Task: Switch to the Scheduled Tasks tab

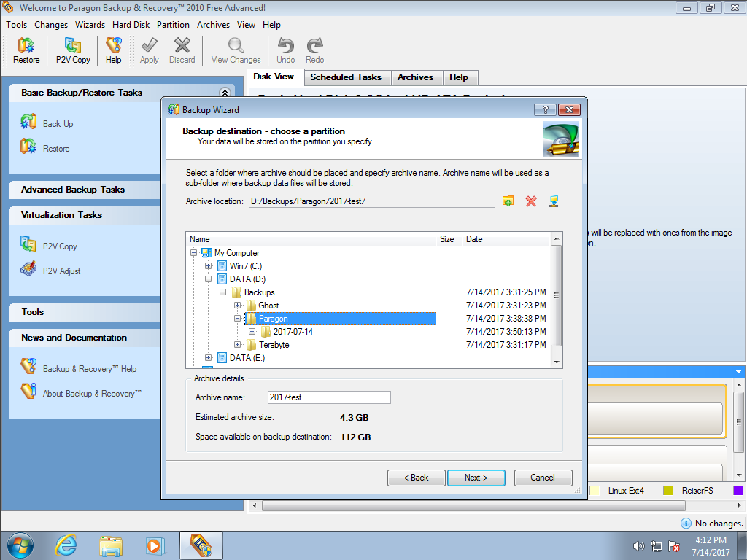Action: (x=346, y=77)
